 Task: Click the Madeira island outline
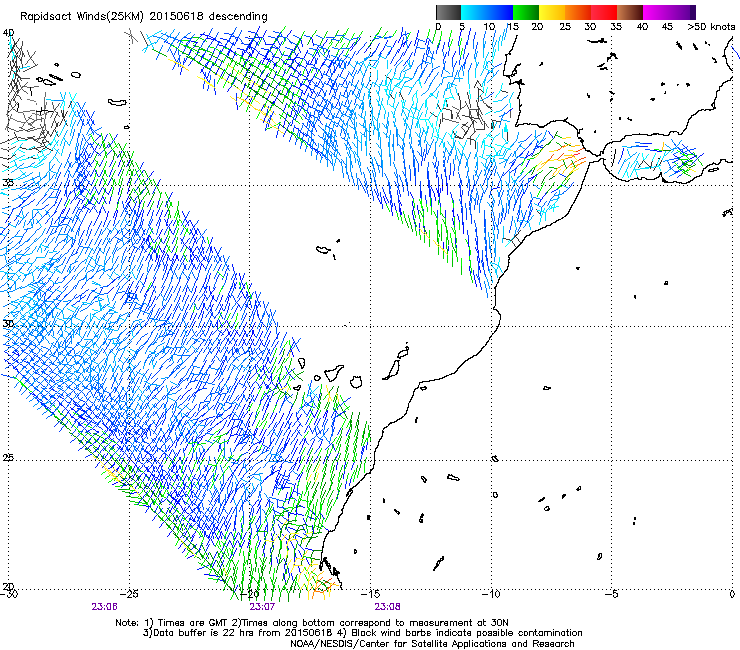tap(324, 250)
